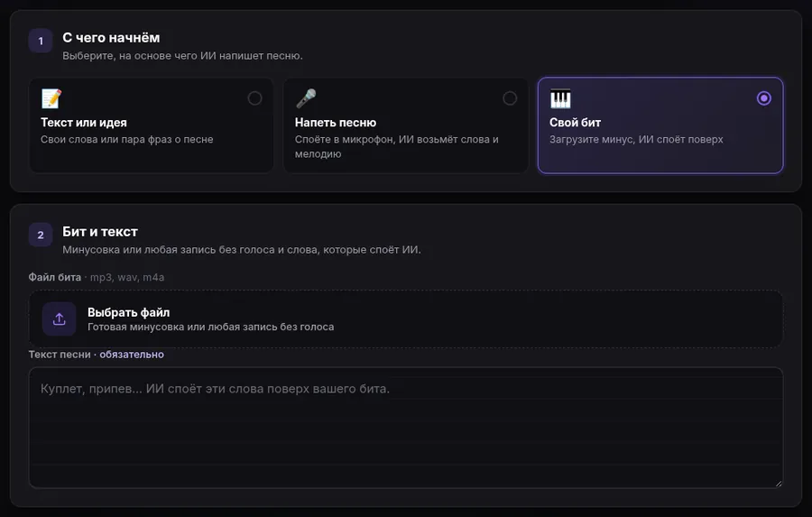Screen dimensions: 812x517
Task: Select the Напеть песню radio button
Action: click(x=510, y=98)
